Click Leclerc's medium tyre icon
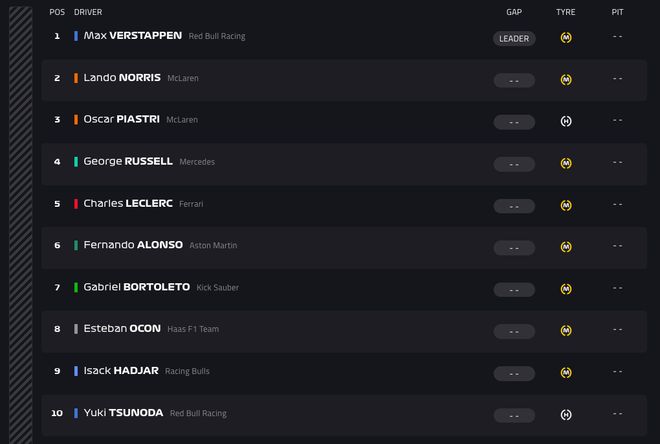660x444 pixels. click(x=566, y=205)
